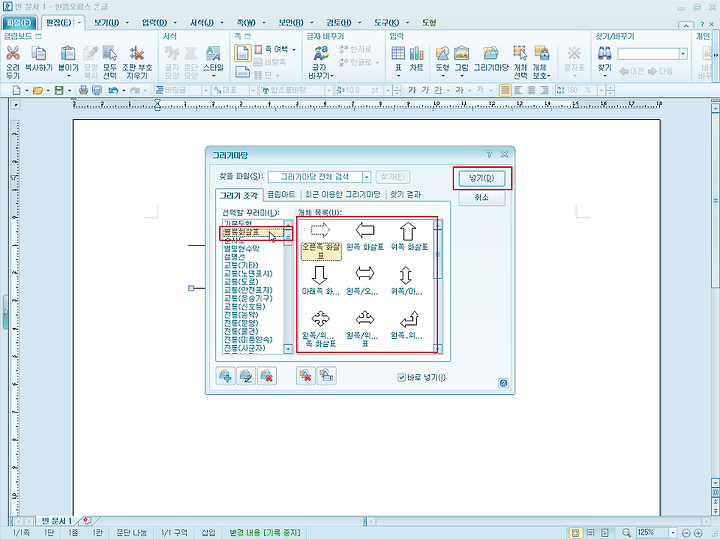Open the 파일 menu
This screenshot has width=720, height=539.
(x=19, y=22)
